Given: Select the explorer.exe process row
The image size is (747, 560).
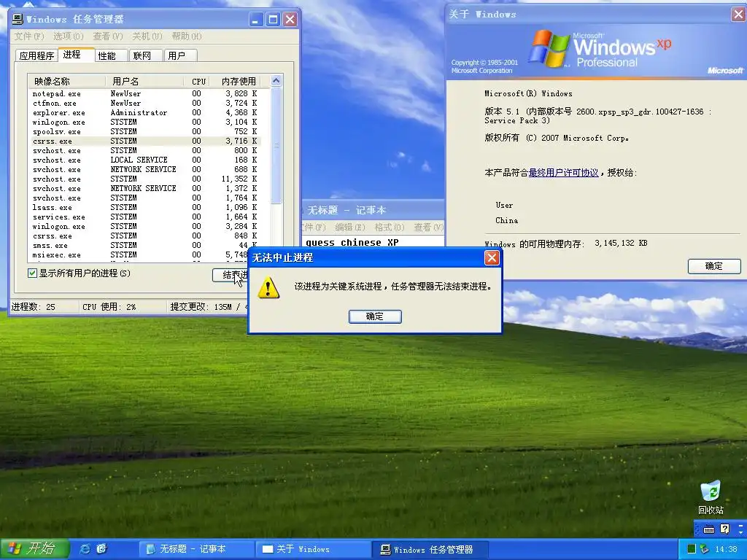Looking at the screenshot, I should click(x=145, y=113).
